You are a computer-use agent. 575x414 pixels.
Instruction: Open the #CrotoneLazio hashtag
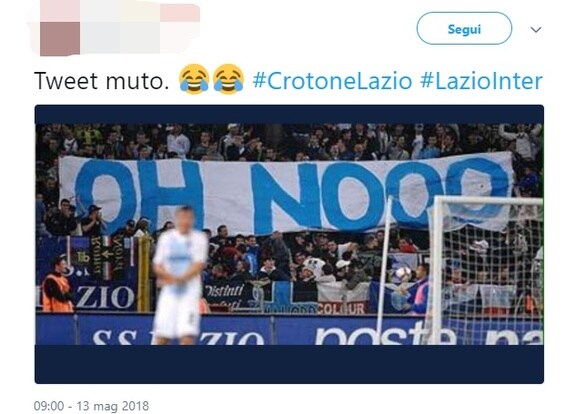tap(332, 81)
